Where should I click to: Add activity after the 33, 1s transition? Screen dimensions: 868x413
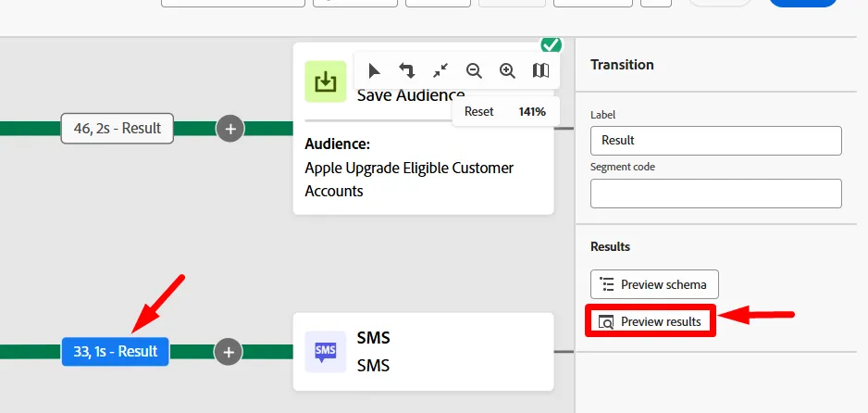(228, 352)
